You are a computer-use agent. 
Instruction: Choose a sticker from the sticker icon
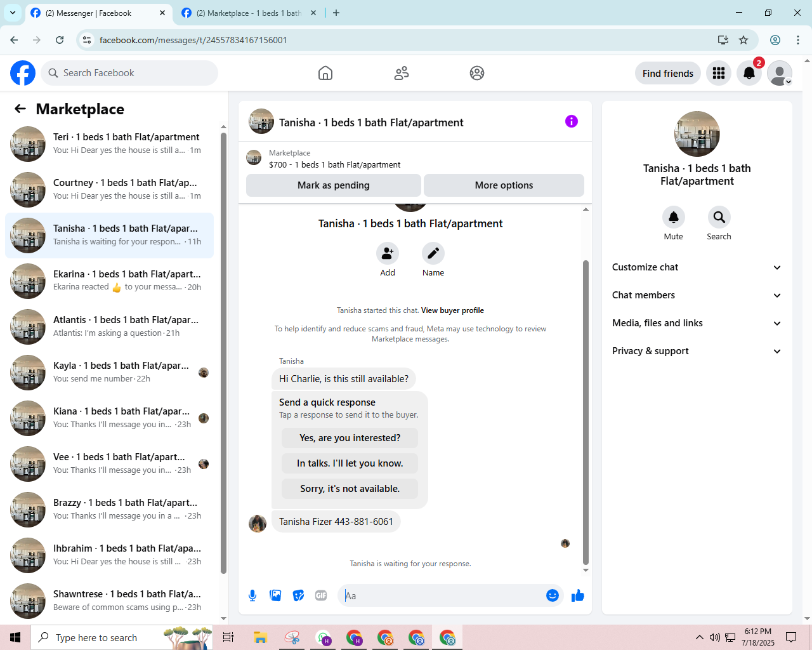(298, 595)
